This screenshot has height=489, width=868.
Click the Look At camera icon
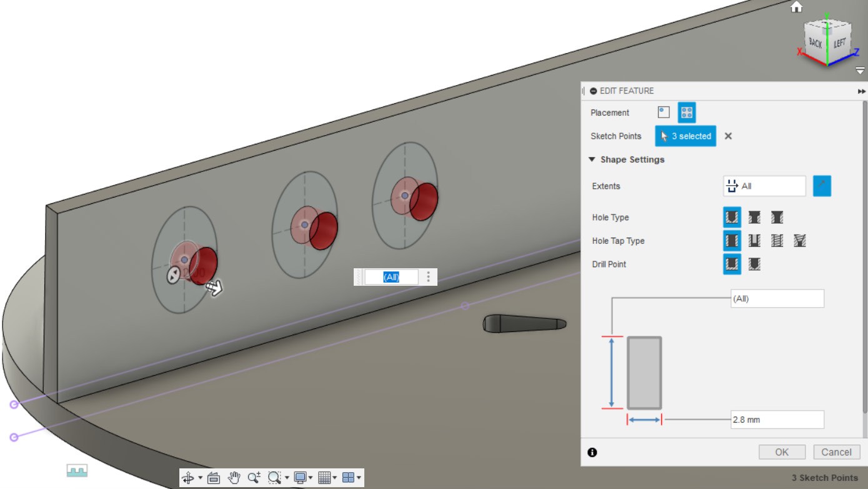click(214, 478)
